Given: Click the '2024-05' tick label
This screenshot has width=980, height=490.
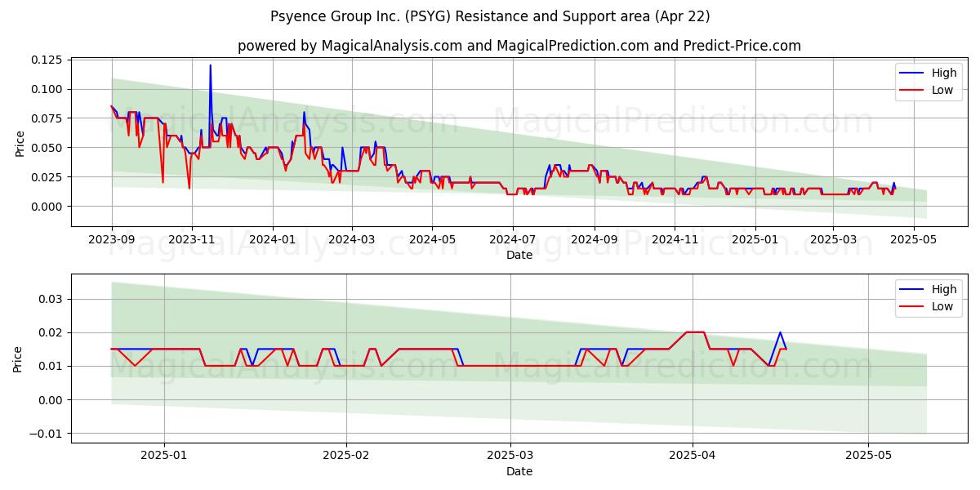Looking at the screenshot, I should tap(432, 239).
